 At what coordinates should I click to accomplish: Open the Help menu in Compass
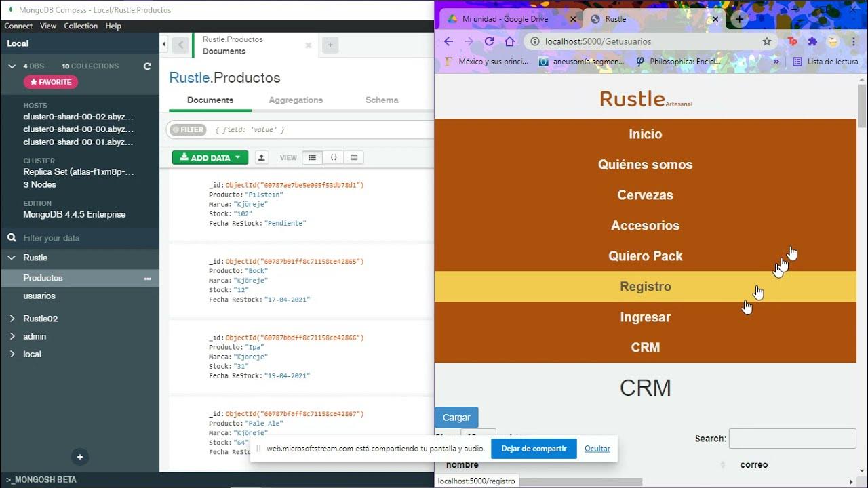tap(113, 26)
